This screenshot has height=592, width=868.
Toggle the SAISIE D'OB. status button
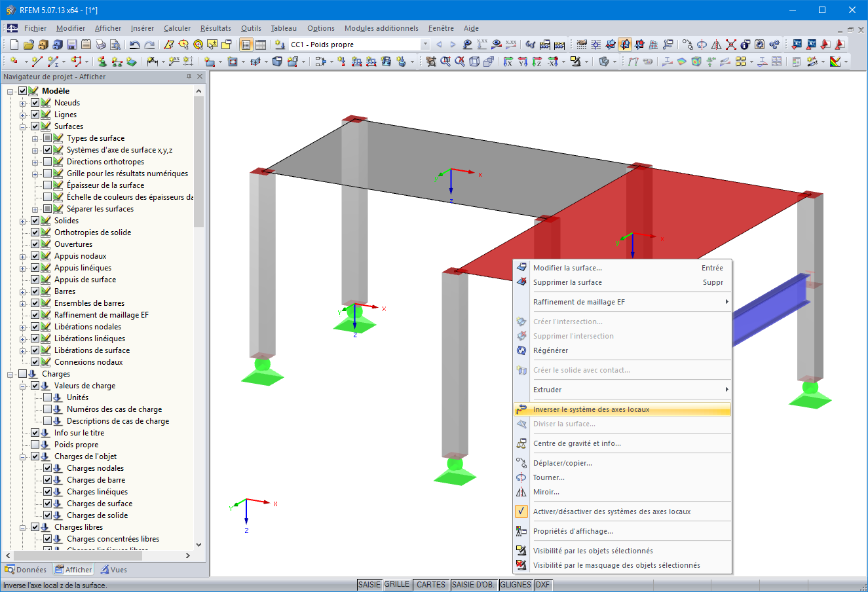coord(474,585)
